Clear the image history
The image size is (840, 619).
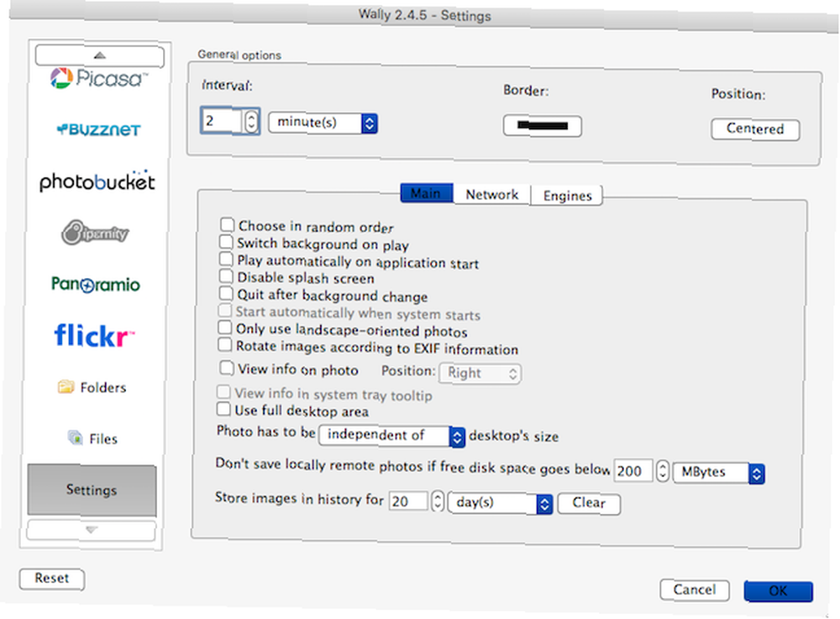tap(589, 503)
